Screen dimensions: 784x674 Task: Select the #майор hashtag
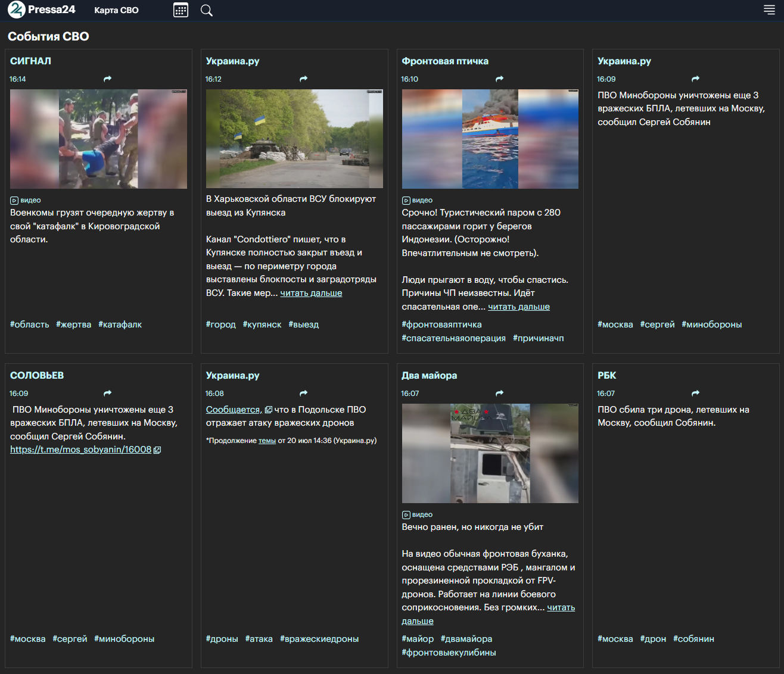(418, 639)
